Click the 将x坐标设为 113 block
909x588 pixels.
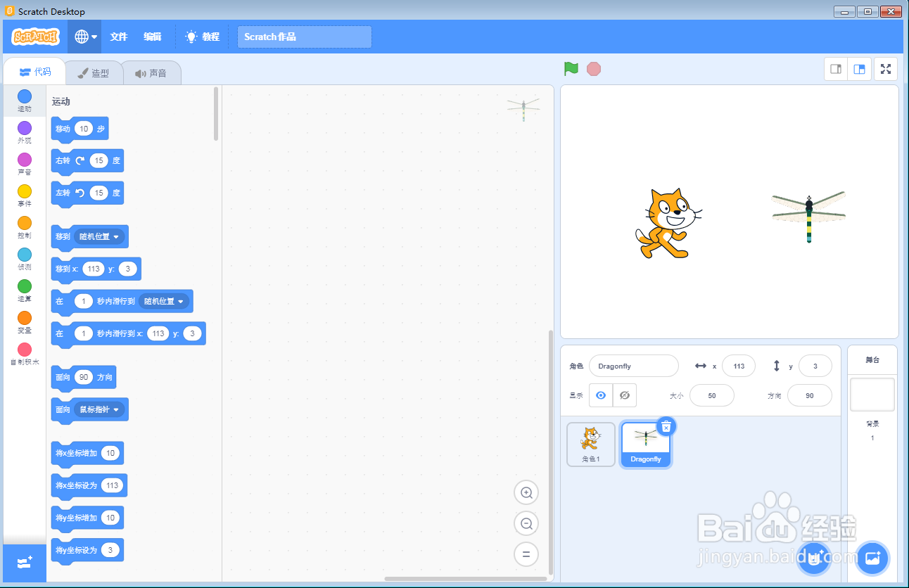(89, 486)
